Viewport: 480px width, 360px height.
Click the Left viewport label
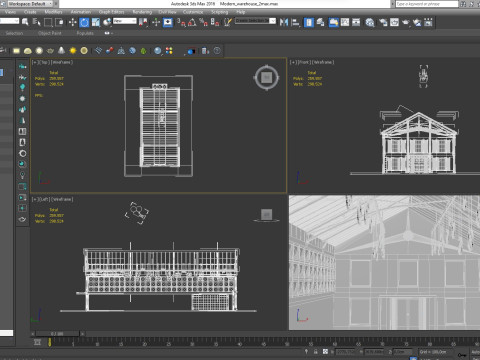(x=52, y=199)
